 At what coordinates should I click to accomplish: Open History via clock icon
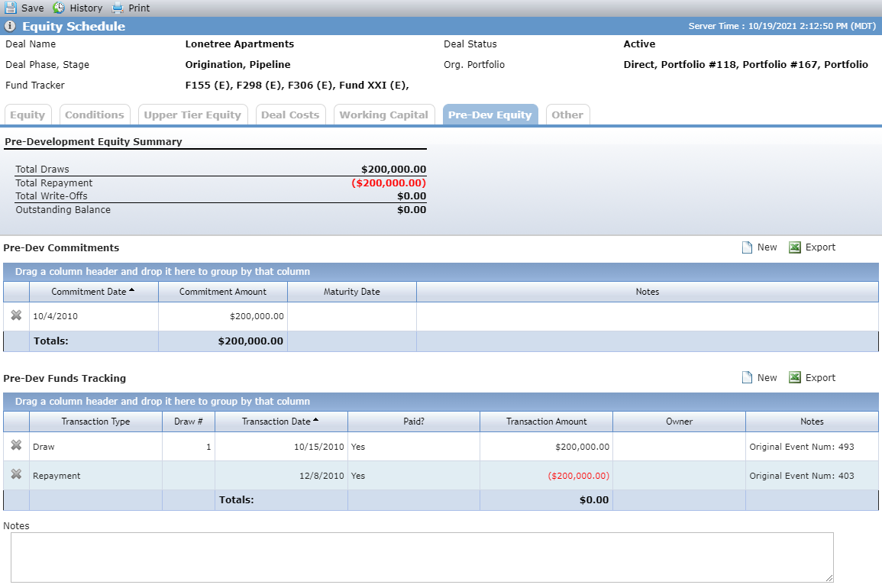(59, 8)
